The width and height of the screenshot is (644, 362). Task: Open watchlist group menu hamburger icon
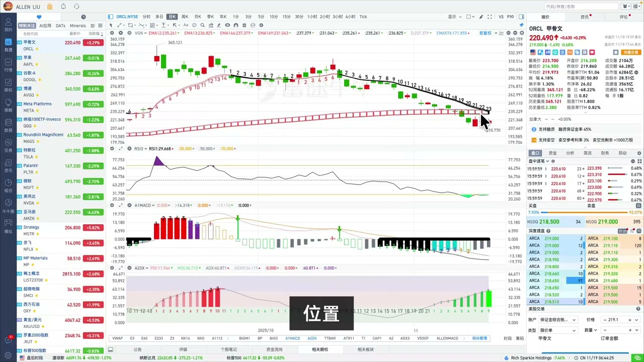[100, 26]
